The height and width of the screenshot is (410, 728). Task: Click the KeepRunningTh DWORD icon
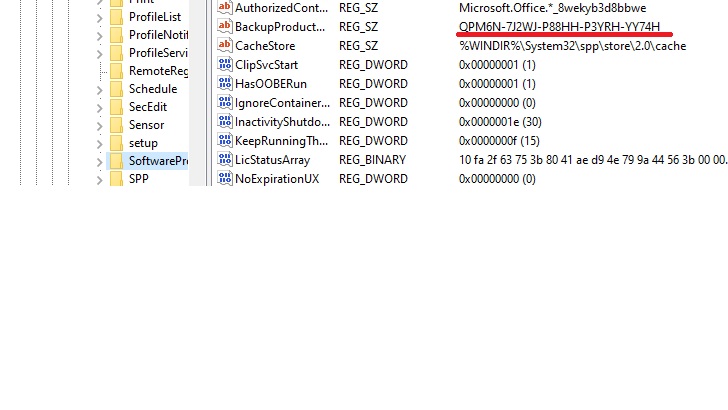[224, 140]
